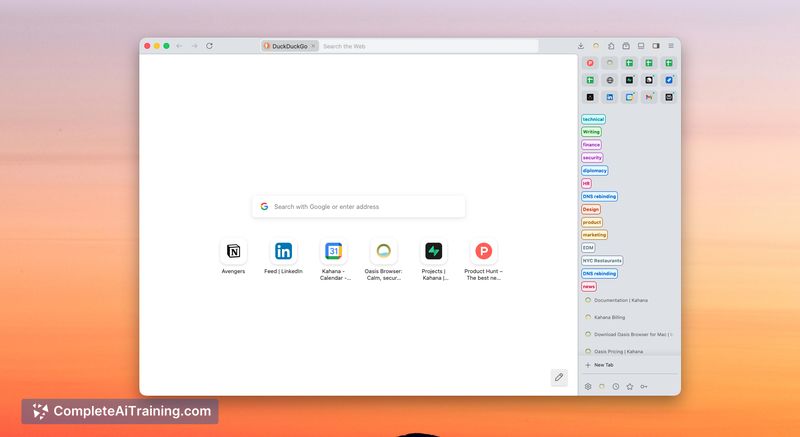Go back with the back arrow
This screenshot has height=437, width=800.
[180, 46]
